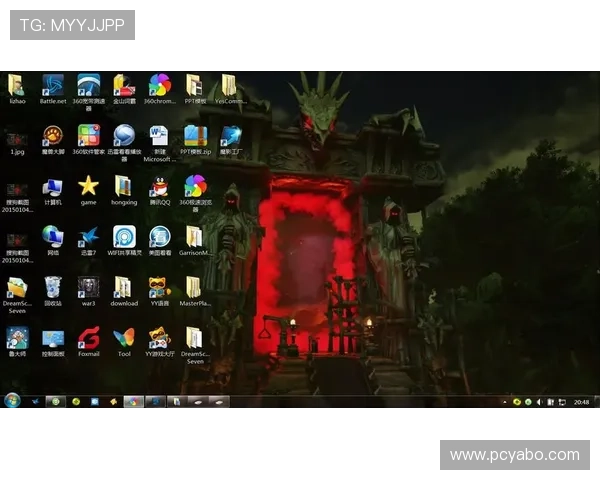This screenshot has width=600, height=480.
Task: Open the Tencent QQ penguin icon
Action: tap(159, 186)
